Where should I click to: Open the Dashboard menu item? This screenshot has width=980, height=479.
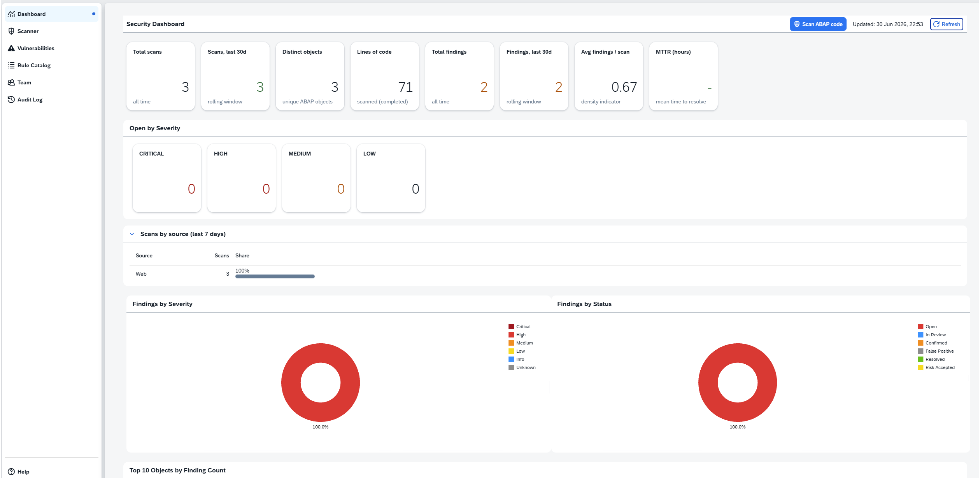(x=52, y=14)
